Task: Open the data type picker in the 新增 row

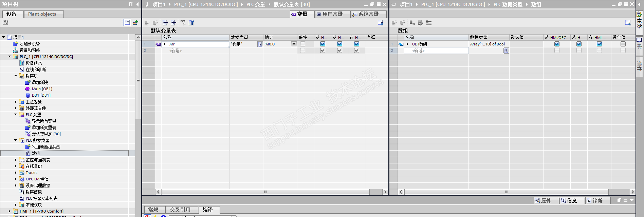Action: 506,51
